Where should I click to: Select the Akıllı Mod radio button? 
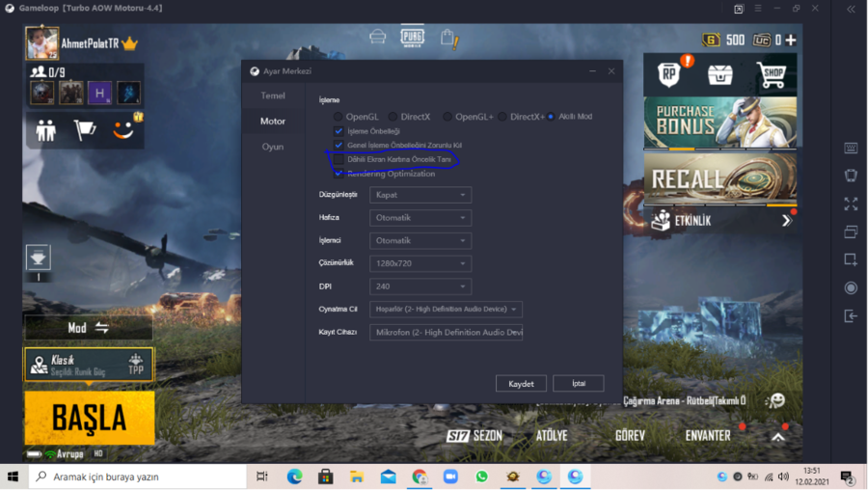coord(551,117)
